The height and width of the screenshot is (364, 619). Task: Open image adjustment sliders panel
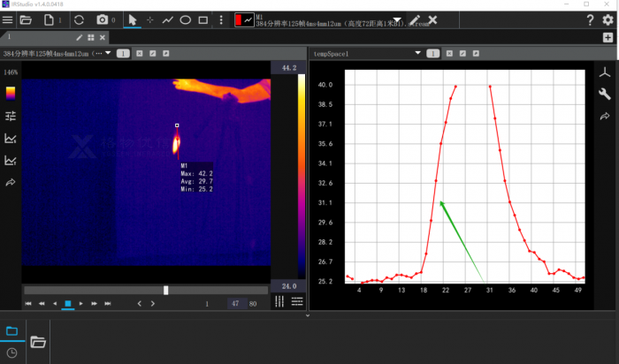pos(11,116)
